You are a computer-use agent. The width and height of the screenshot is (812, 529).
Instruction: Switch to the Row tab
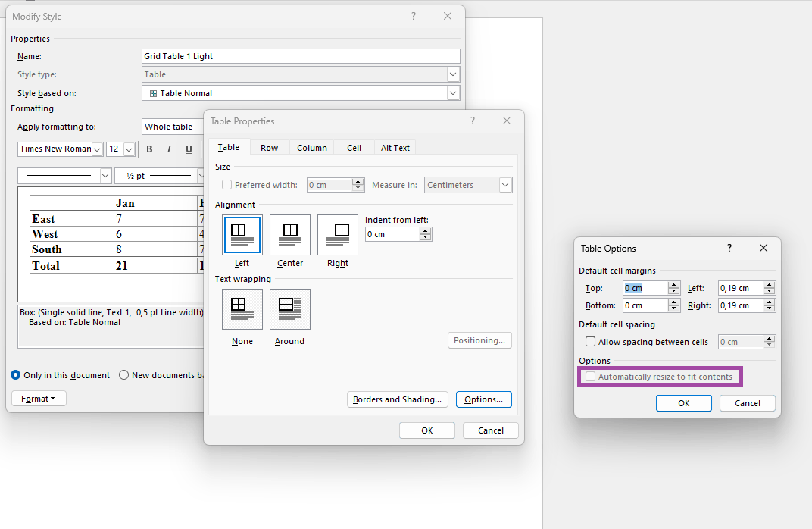click(x=270, y=148)
